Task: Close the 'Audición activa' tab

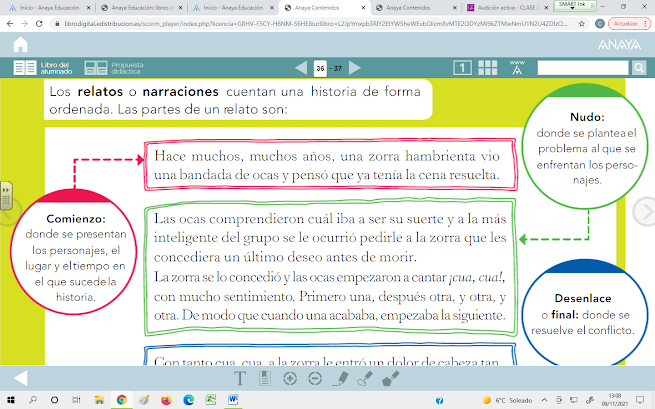Action: pyautogui.click(x=546, y=8)
